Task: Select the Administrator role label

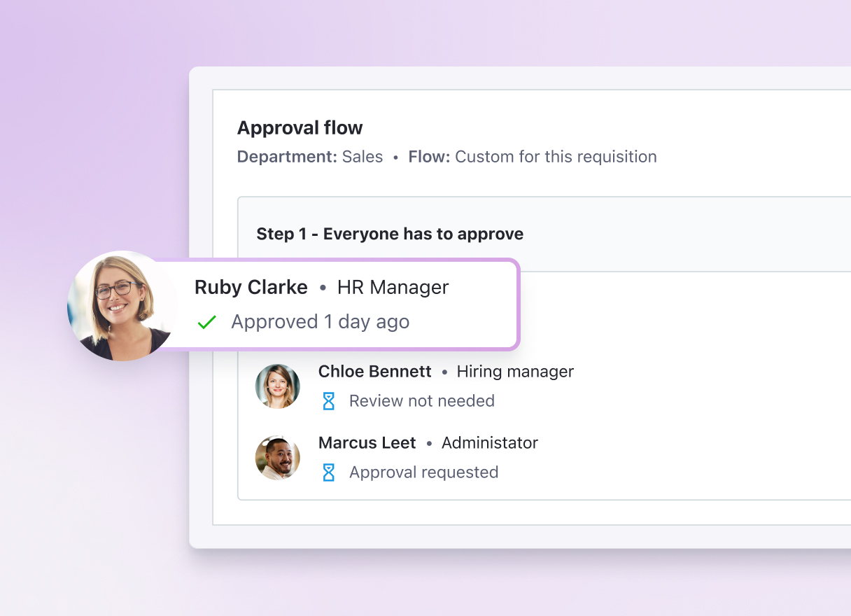Action: tap(490, 443)
